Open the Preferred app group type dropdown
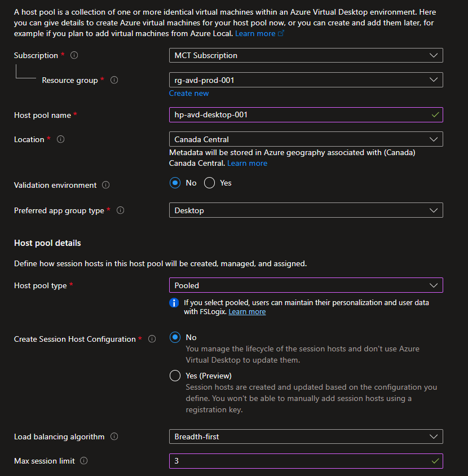The width and height of the screenshot is (468, 476). [x=306, y=210]
